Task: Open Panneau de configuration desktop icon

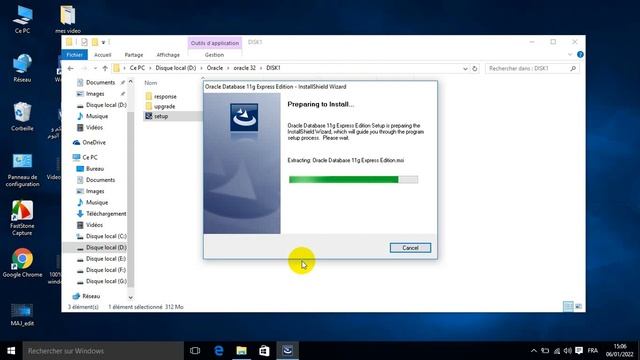Action: coord(22,170)
